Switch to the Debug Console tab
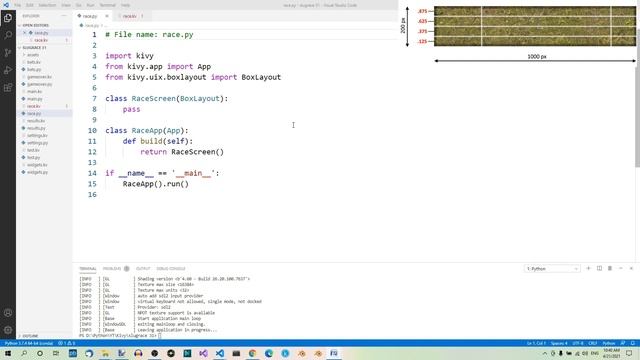Image resolution: width=640 pixels, height=360 pixels. click(171, 269)
